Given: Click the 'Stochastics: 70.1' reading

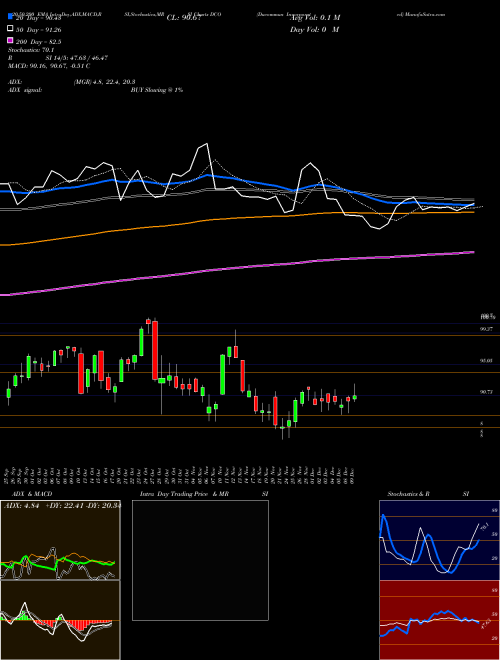Looking at the screenshot, I should point(29,50).
